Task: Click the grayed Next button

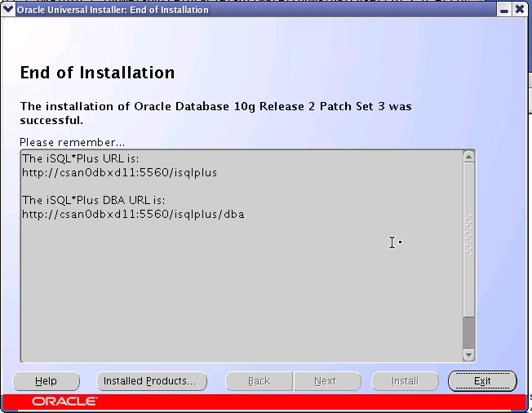Action: pos(327,381)
